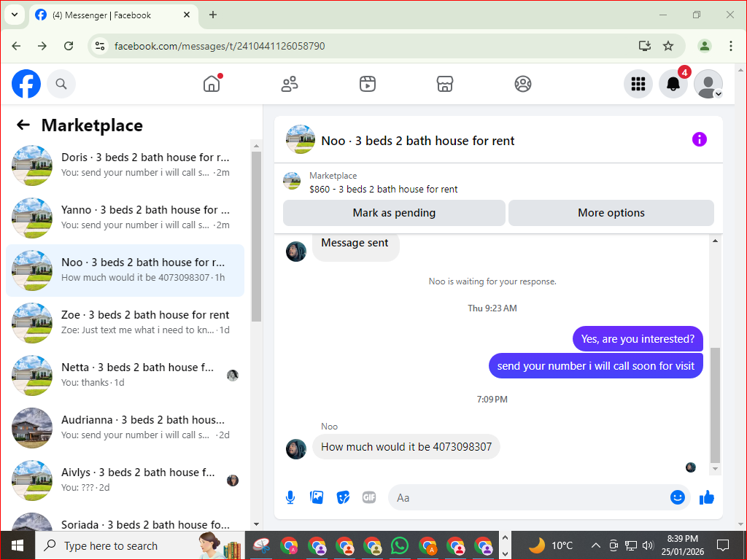Click Mark as pending button

point(394,213)
